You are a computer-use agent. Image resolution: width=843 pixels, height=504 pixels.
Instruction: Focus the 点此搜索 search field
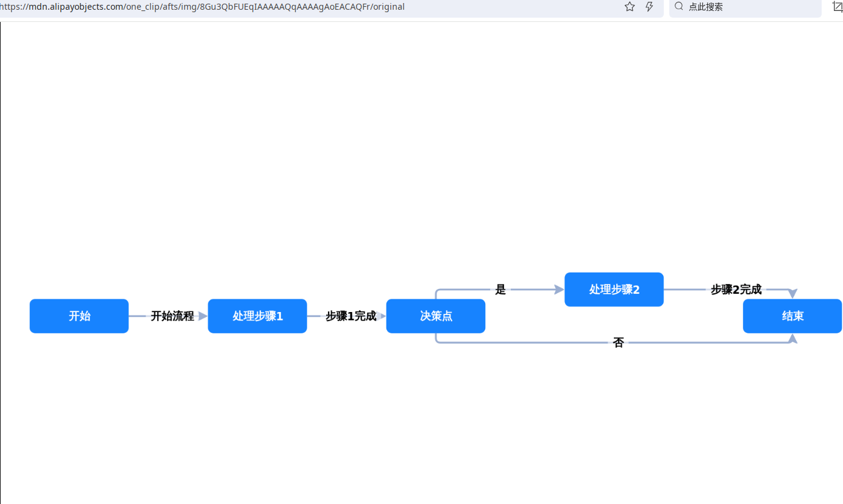[x=745, y=7]
